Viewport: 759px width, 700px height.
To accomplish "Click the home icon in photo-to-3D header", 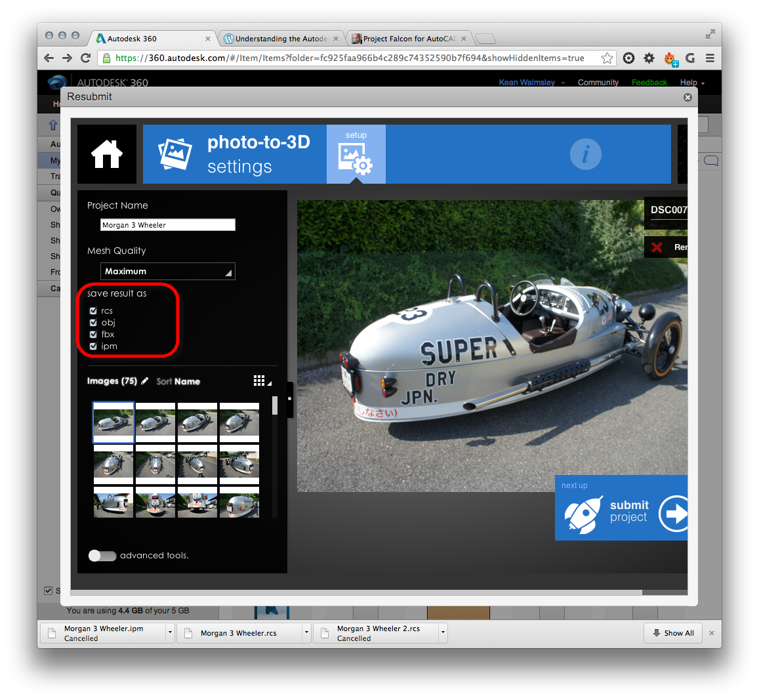I will coord(107,155).
